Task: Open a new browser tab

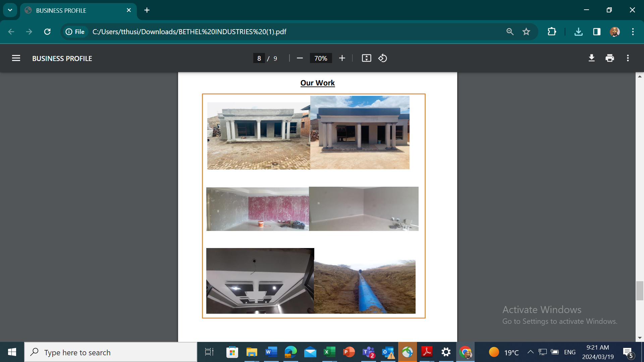Action: [147, 10]
